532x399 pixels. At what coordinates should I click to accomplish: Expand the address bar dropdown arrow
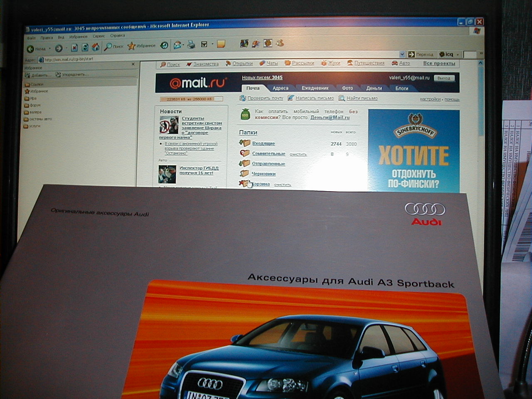[402, 54]
